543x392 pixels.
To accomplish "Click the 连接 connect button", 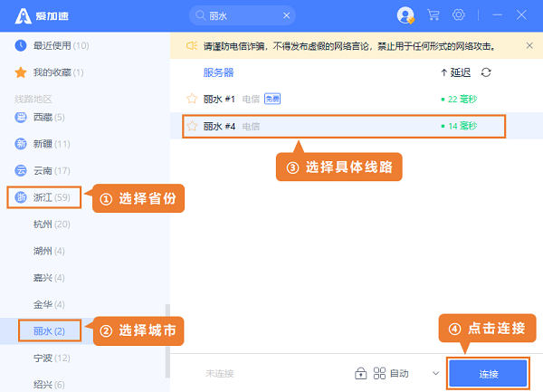I will click(x=488, y=373).
